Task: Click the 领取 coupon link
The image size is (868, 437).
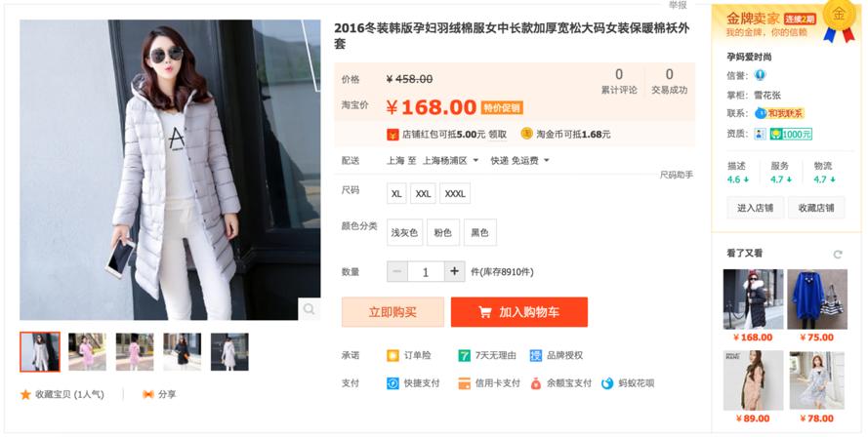Action: click(x=498, y=134)
